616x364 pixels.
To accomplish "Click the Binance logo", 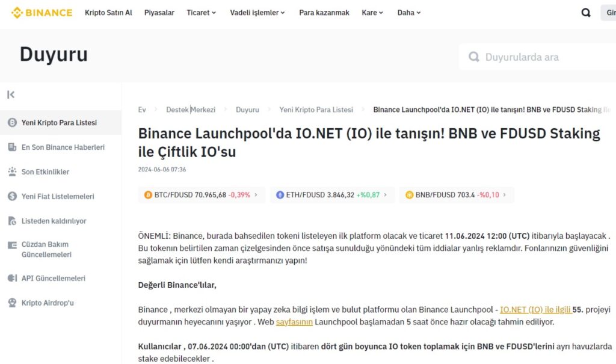I will click(42, 13).
